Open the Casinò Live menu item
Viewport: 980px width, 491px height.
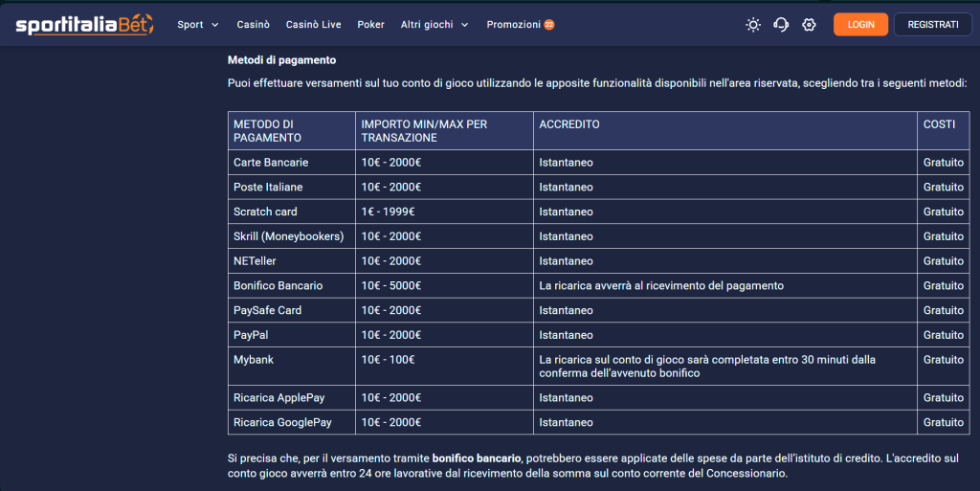[x=313, y=25]
